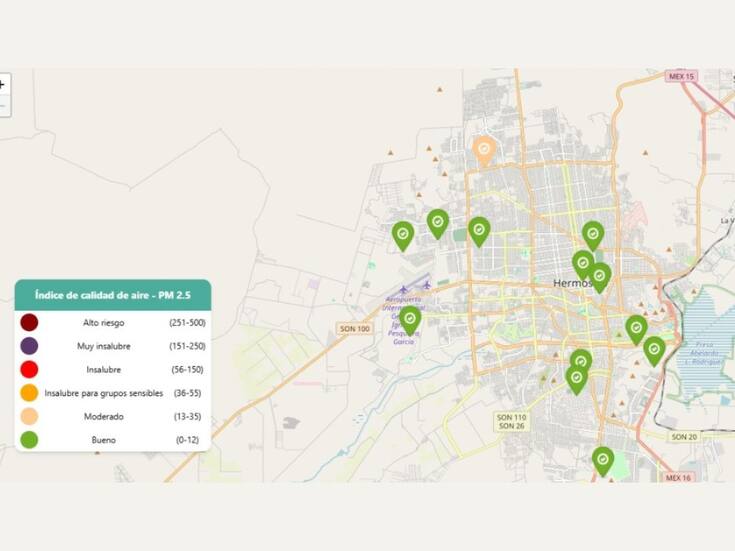Click the '(13-35)' range value
735x551 pixels.
[188, 416]
